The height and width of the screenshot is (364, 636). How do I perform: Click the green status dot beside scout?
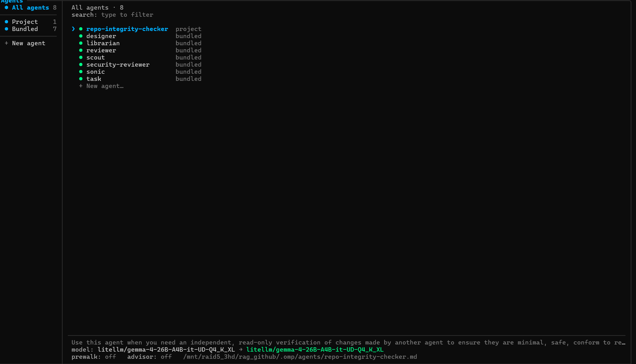pos(81,57)
